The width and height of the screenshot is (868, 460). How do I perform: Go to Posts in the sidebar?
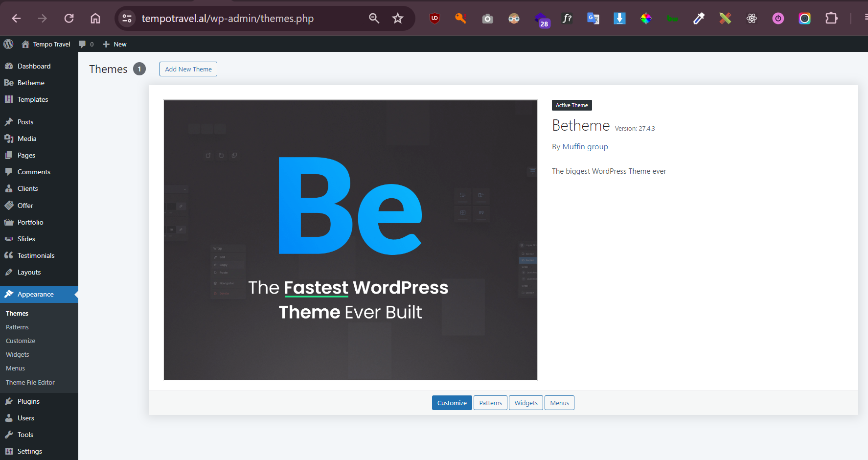click(39, 122)
